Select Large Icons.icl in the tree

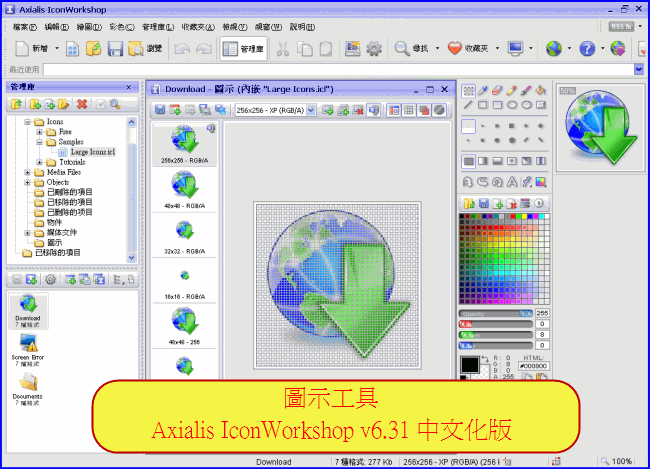pyautogui.click(x=92, y=152)
